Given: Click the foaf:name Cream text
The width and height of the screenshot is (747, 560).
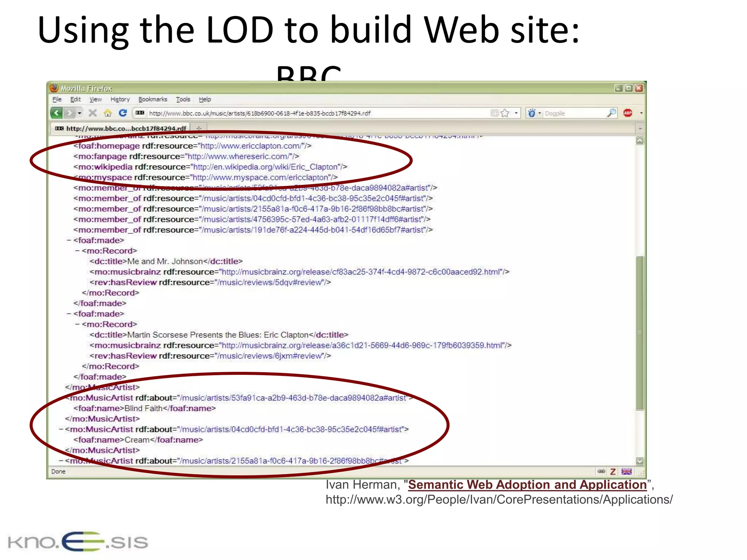Looking at the screenshot, I should [138, 440].
